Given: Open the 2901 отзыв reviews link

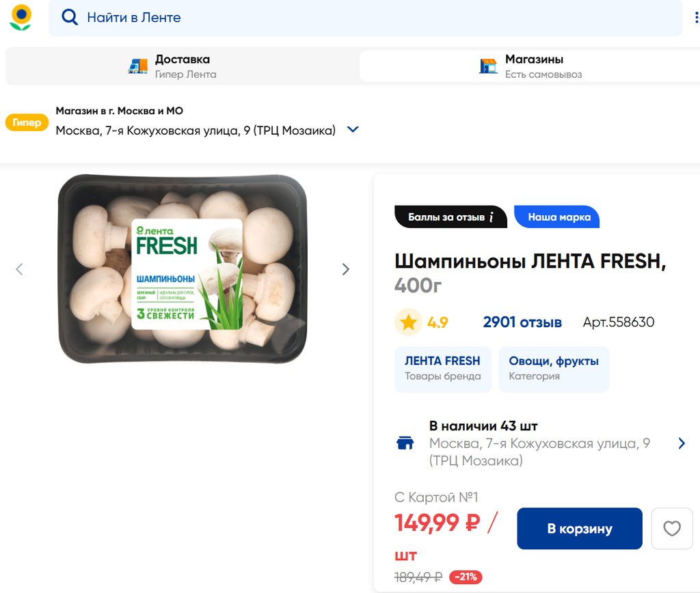Looking at the screenshot, I should pyautogui.click(x=522, y=322).
